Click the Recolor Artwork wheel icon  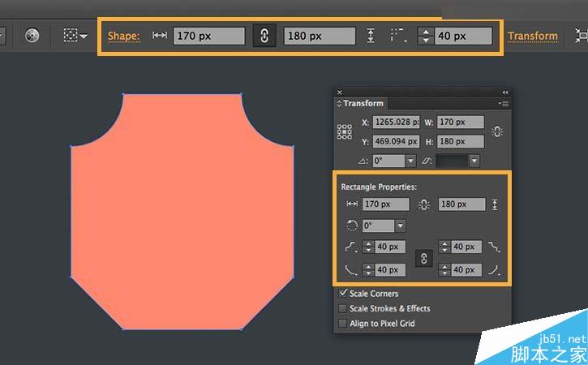click(x=32, y=36)
